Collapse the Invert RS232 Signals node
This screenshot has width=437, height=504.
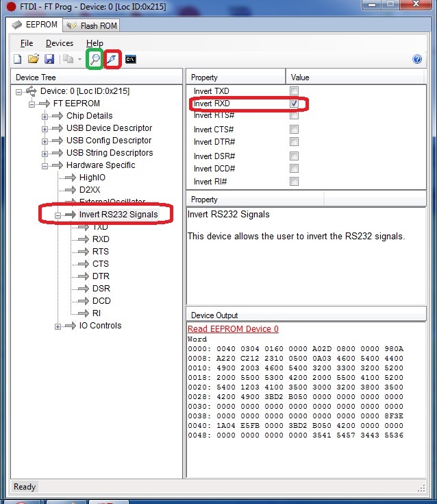58,216
